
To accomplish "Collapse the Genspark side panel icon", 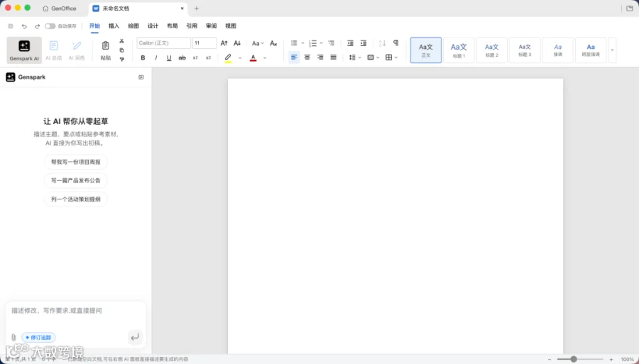I will [x=141, y=77].
